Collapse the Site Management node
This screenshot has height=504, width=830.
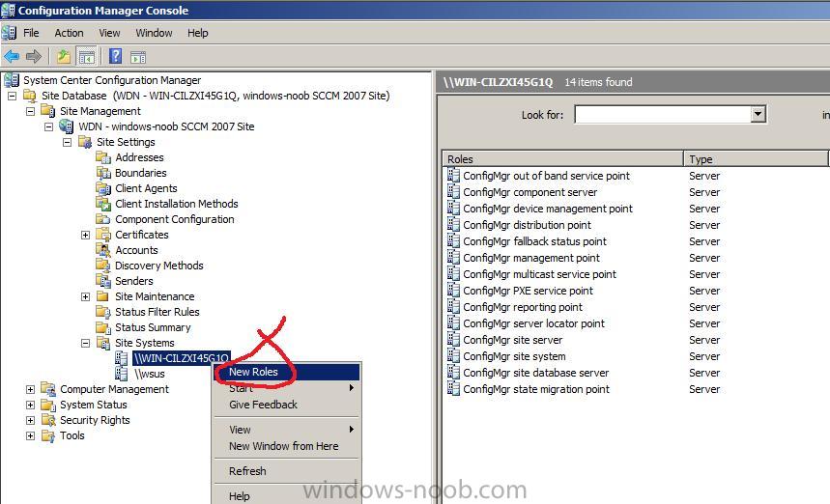(x=30, y=112)
